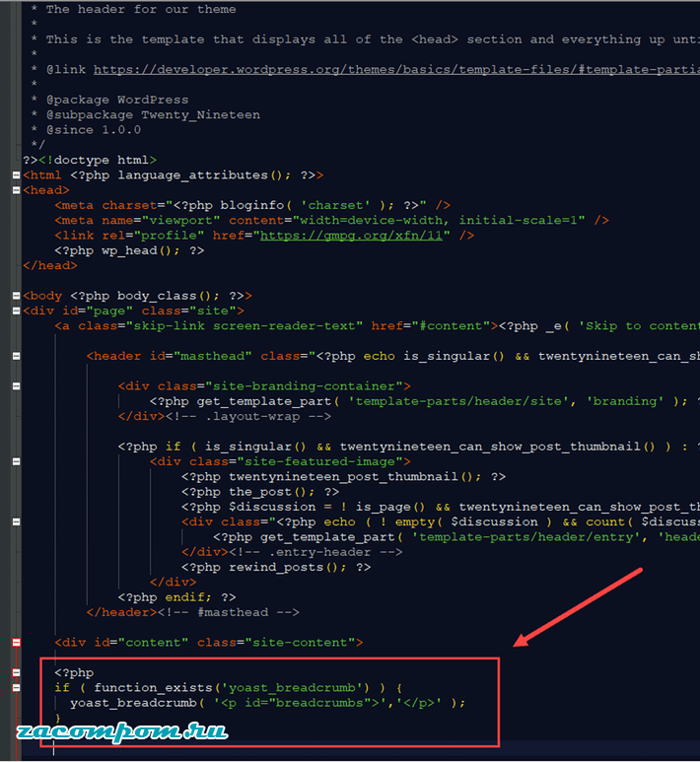Click the 'function_exists' condition text
This screenshot has width=700, height=762.
(153, 688)
